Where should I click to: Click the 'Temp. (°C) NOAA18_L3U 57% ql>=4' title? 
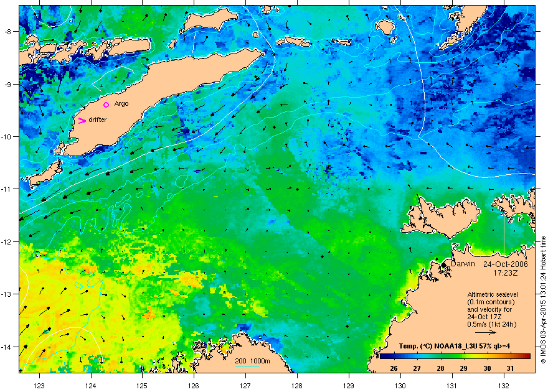click(x=455, y=347)
